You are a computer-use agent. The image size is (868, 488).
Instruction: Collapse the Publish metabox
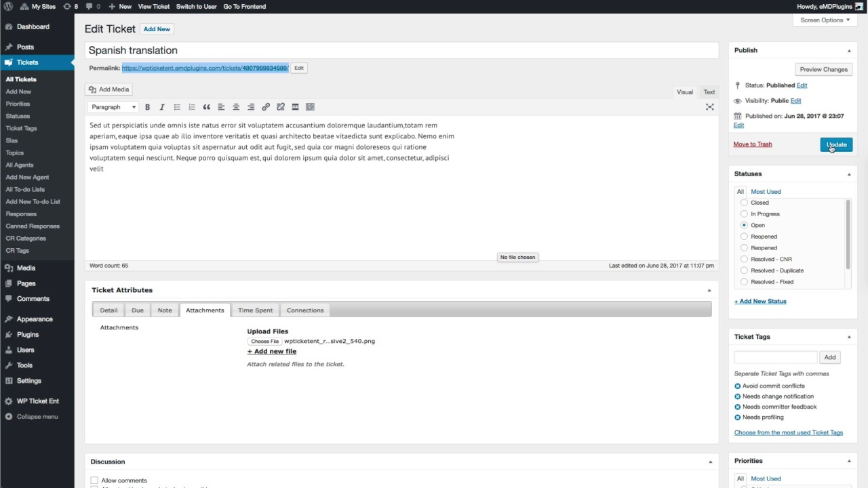coord(849,51)
